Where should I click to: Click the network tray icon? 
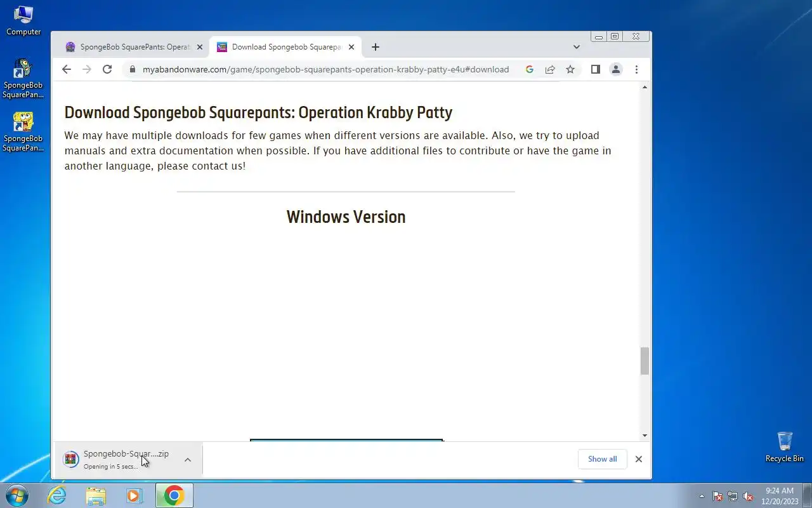tap(733, 496)
